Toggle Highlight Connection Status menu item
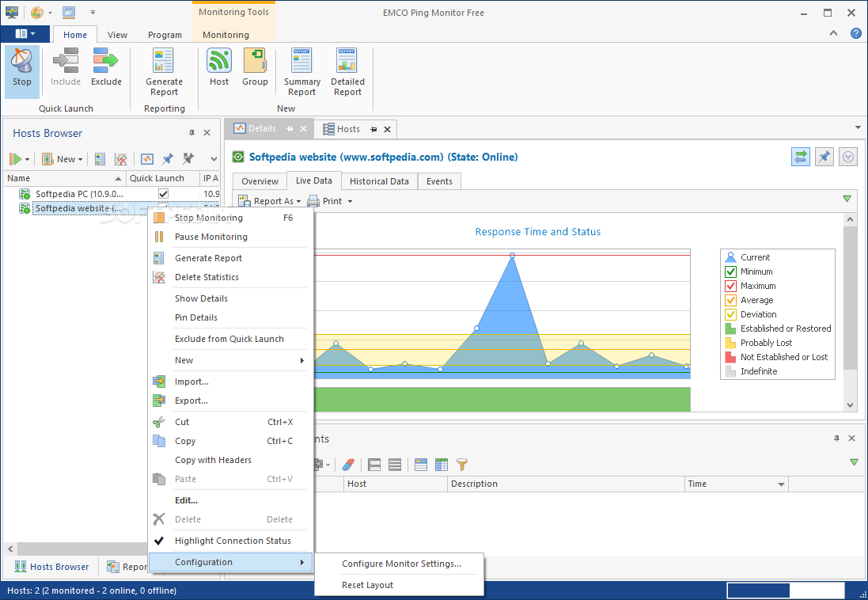Screen dimensions: 868x600 230,541
